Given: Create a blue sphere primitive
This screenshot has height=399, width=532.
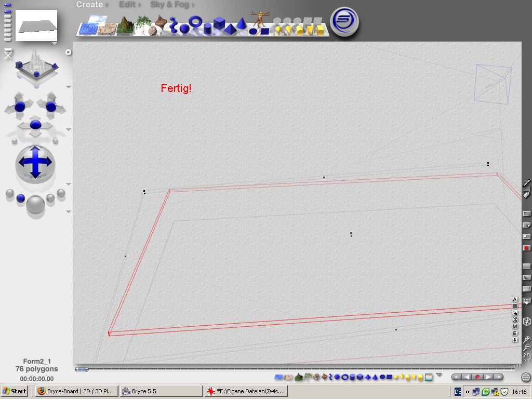Looking at the screenshot, I should [184, 29].
